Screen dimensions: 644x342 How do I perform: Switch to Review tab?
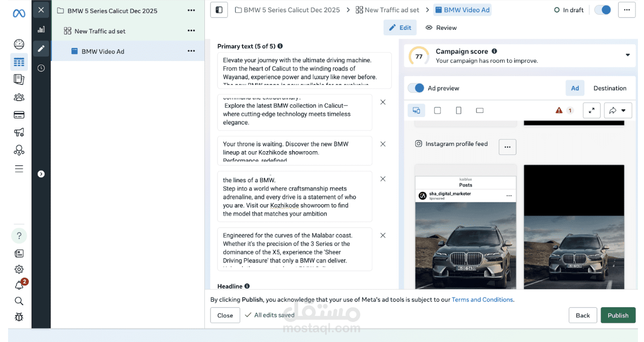tap(441, 28)
